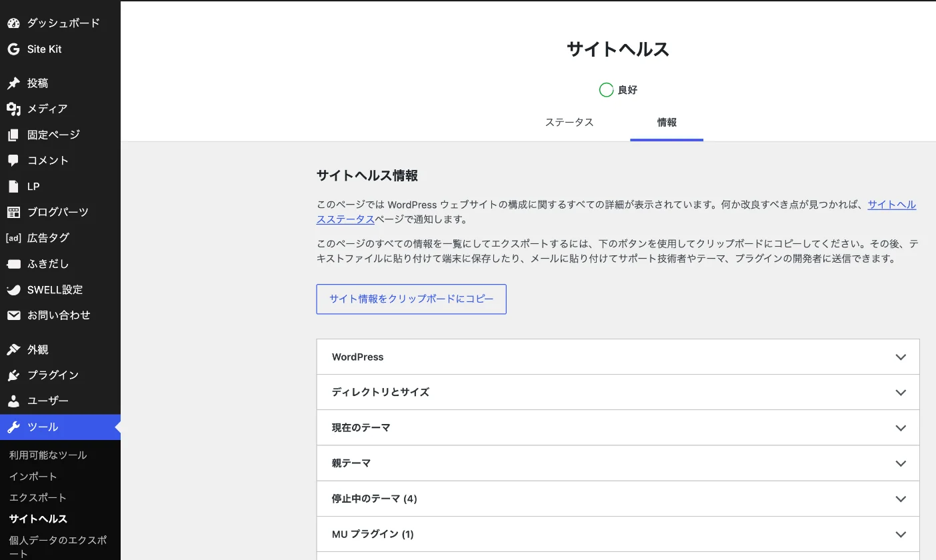Click the LP document icon
Viewport: 936px width, 560px height.
13,187
